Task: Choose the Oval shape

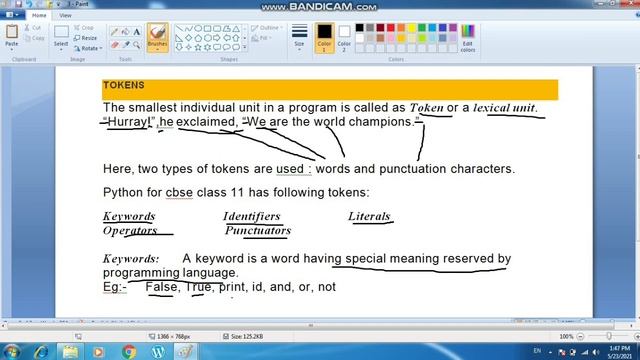Action: click(x=198, y=29)
